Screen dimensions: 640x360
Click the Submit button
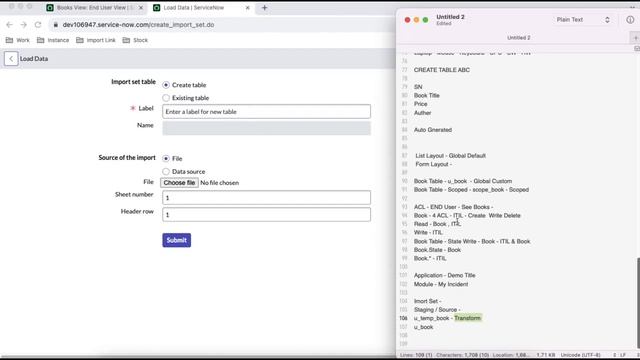click(x=176, y=240)
